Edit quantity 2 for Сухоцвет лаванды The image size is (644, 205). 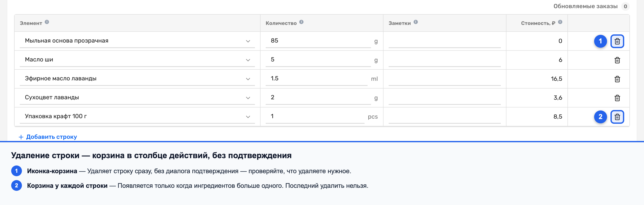pos(318,98)
